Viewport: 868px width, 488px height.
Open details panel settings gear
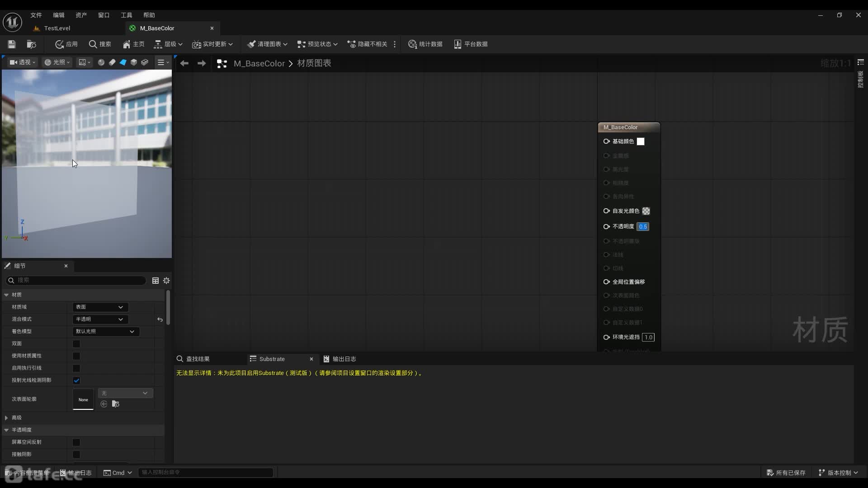[166, 281]
